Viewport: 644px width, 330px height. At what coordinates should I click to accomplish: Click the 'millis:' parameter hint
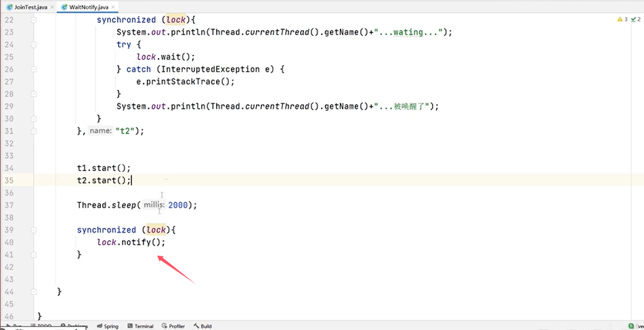click(154, 205)
